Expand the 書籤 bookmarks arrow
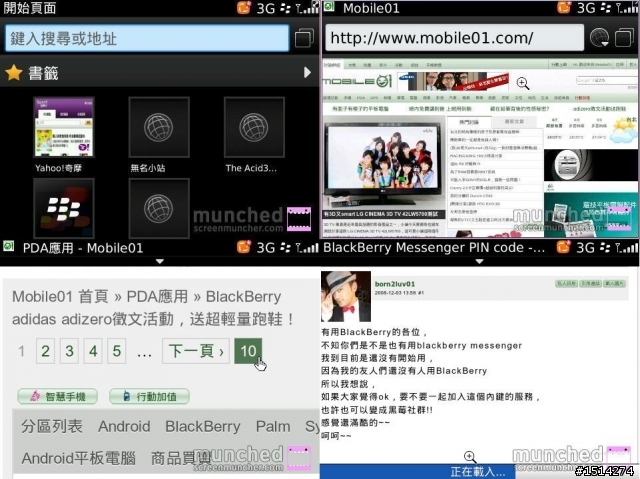Viewport: 640px width, 479px height. (307, 73)
